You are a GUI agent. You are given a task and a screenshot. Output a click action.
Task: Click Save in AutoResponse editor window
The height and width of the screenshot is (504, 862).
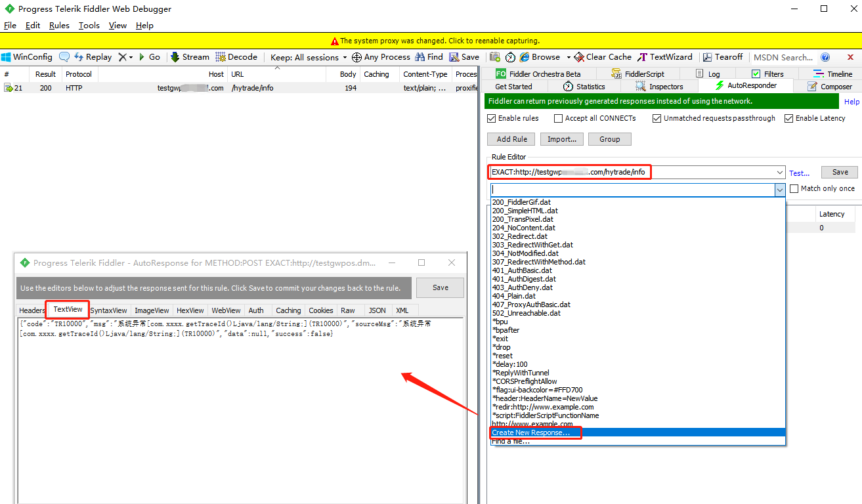pyautogui.click(x=441, y=287)
